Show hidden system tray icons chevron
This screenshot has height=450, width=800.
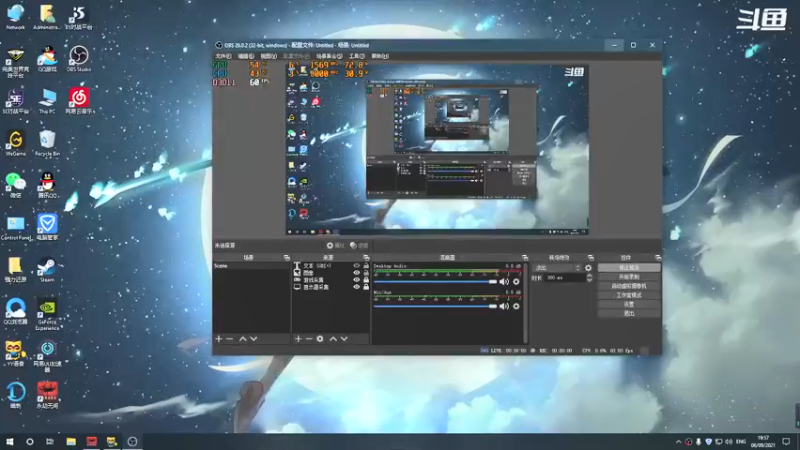coord(679,442)
